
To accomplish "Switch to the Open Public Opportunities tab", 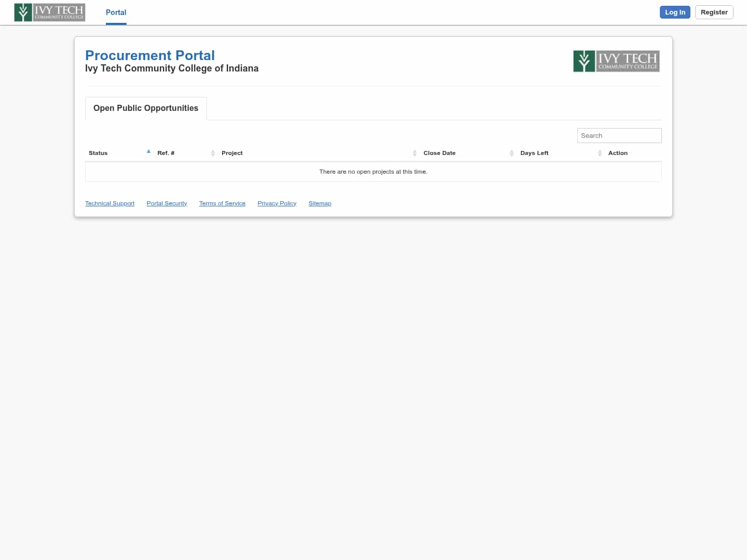I will (x=145, y=108).
